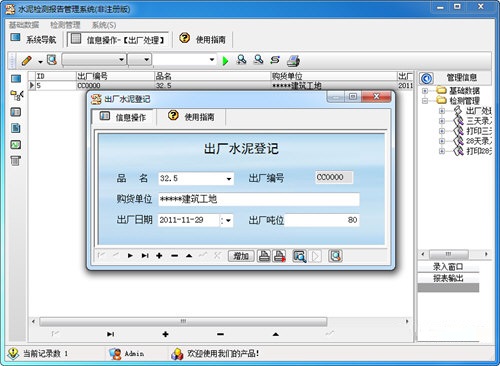
Task: Click the blue document icon in left sidebar
Action: click(x=16, y=128)
